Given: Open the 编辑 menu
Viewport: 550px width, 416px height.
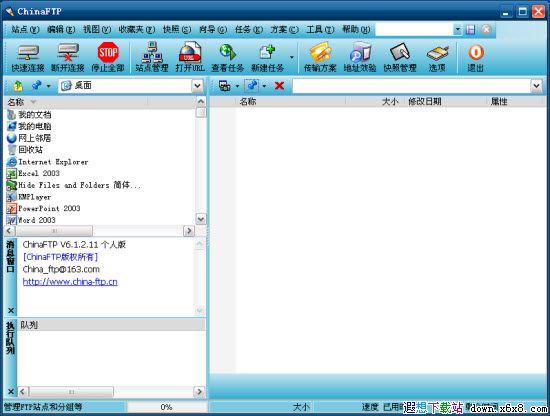Looking at the screenshot, I should pos(61,29).
